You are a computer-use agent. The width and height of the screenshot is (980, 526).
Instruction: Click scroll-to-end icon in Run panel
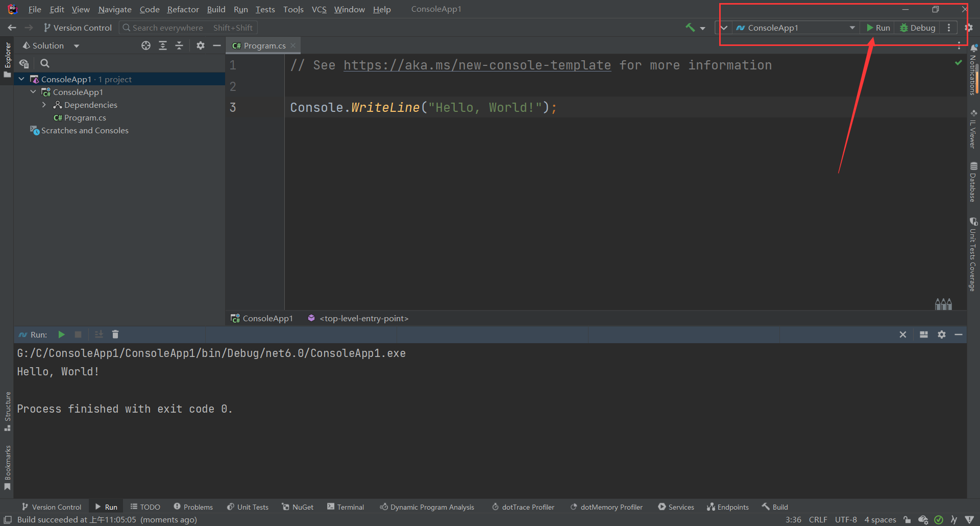coord(99,334)
